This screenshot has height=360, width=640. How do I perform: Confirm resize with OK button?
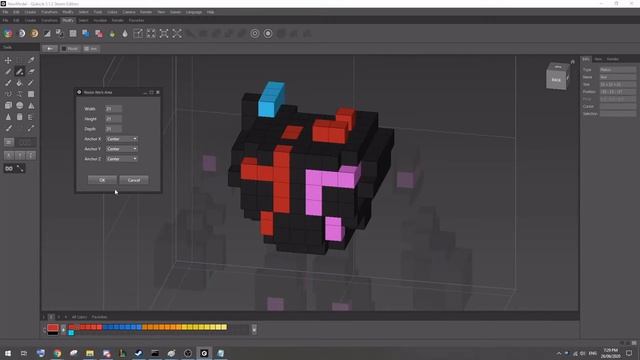[102, 180]
